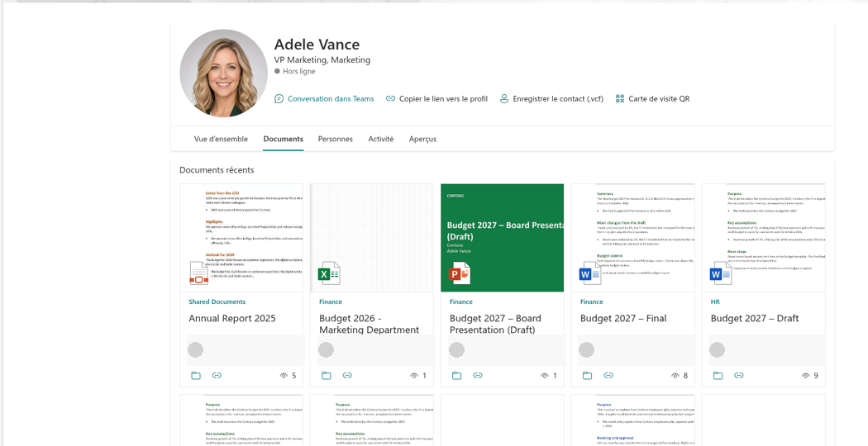The width and height of the screenshot is (868, 446).
Task: Click Finance link on Budget 2027 Final card
Action: 592,301
